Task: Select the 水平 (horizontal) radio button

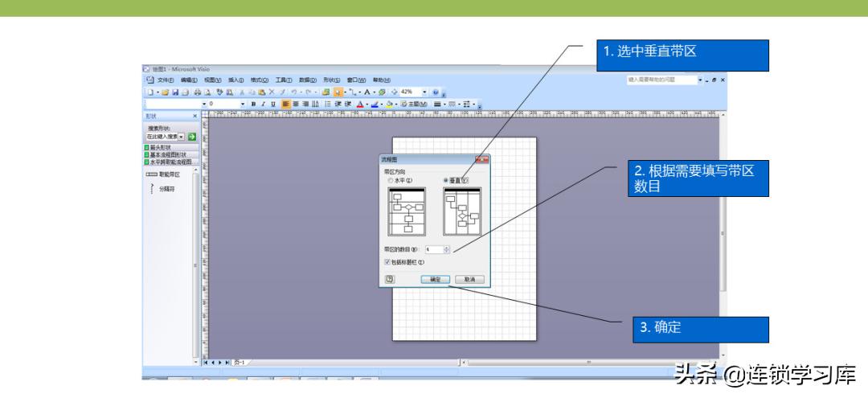Action: click(x=391, y=180)
